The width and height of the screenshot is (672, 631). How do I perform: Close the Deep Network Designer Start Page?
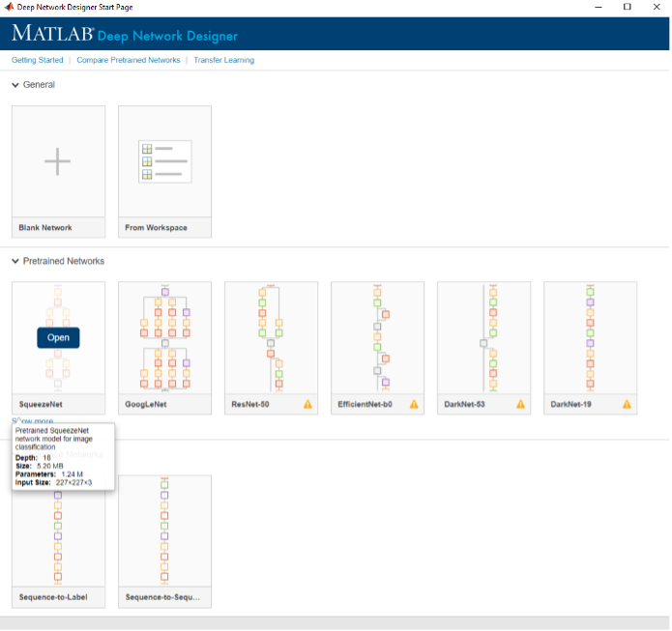pos(657,7)
